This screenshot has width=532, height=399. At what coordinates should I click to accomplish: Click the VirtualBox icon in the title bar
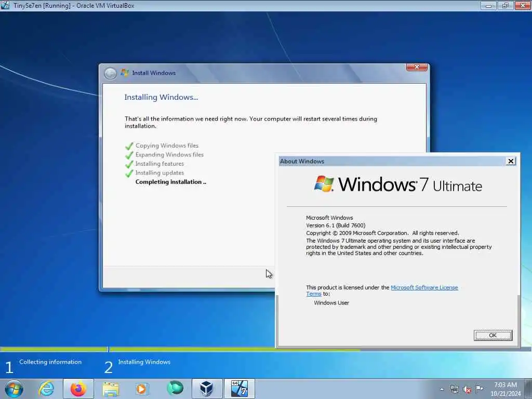5,5
